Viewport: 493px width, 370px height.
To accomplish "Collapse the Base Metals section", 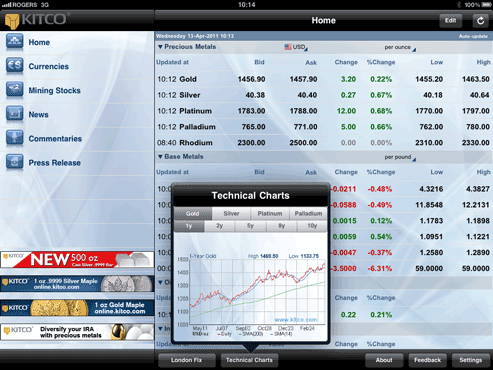I will (181, 157).
